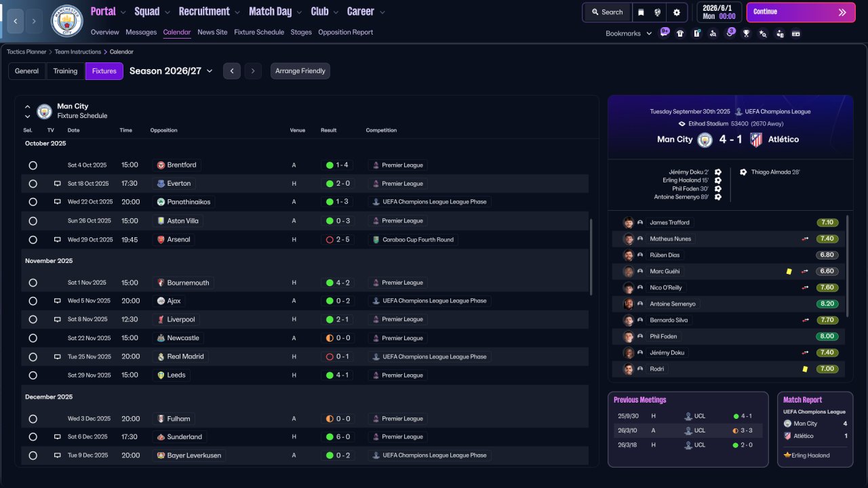Image resolution: width=868 pixels, height=488 pixels.
Task: Click Erling Haaland in Match Report
Action: tap(810, 455)
